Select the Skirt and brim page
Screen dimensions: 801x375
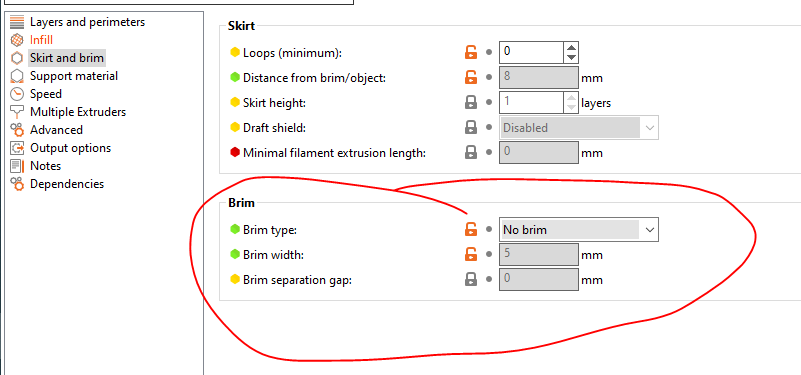[x=67, y=58]
